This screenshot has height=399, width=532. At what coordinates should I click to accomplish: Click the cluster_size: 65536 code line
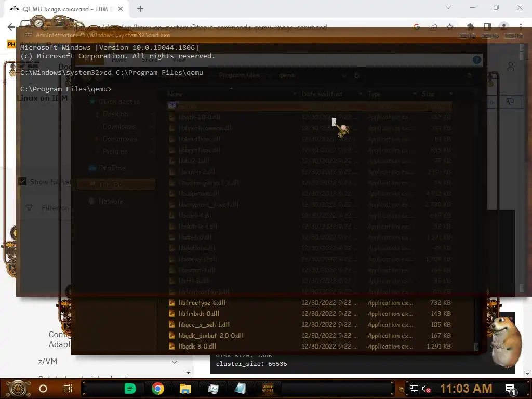tap(251, 364)
